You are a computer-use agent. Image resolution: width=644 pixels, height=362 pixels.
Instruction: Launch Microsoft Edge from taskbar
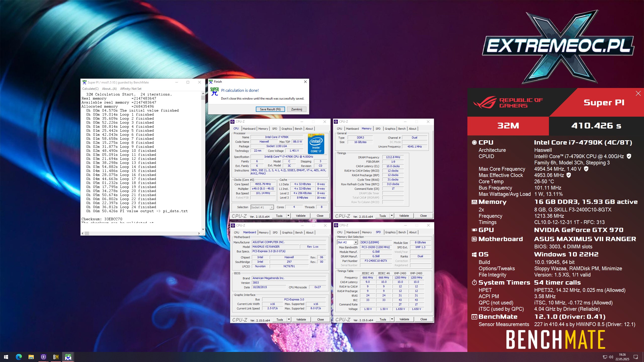click(19, 357)
